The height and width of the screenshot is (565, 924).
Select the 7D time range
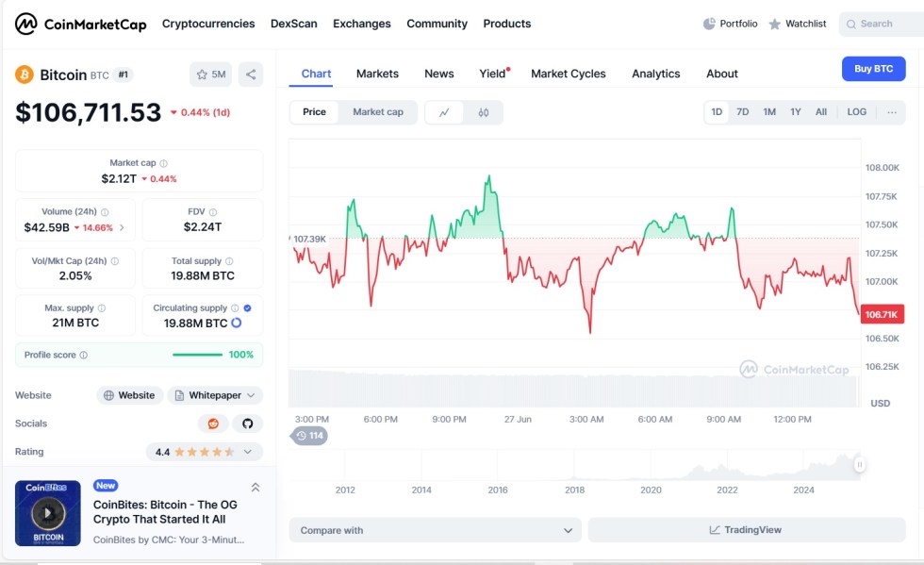742,112
